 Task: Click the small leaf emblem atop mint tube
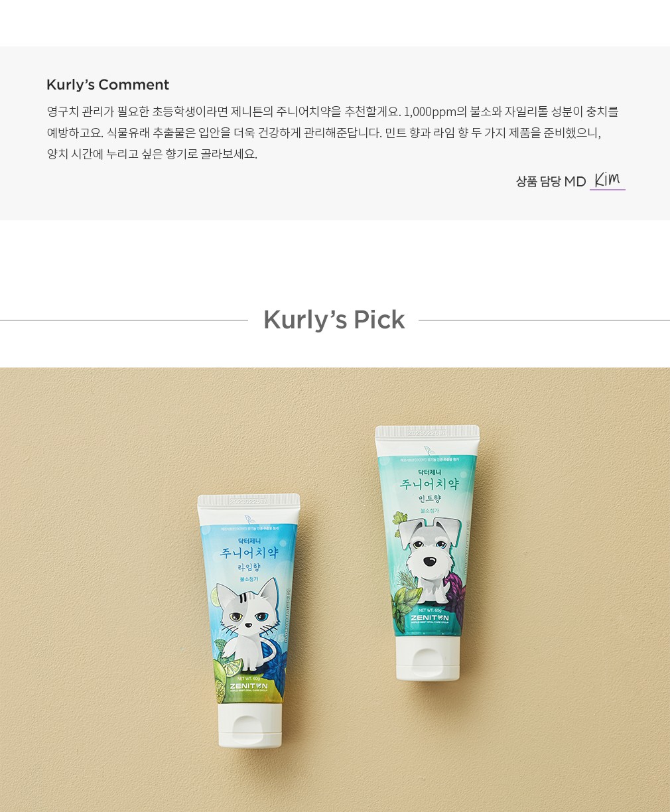pyautogui.click(x=429, y=450)
